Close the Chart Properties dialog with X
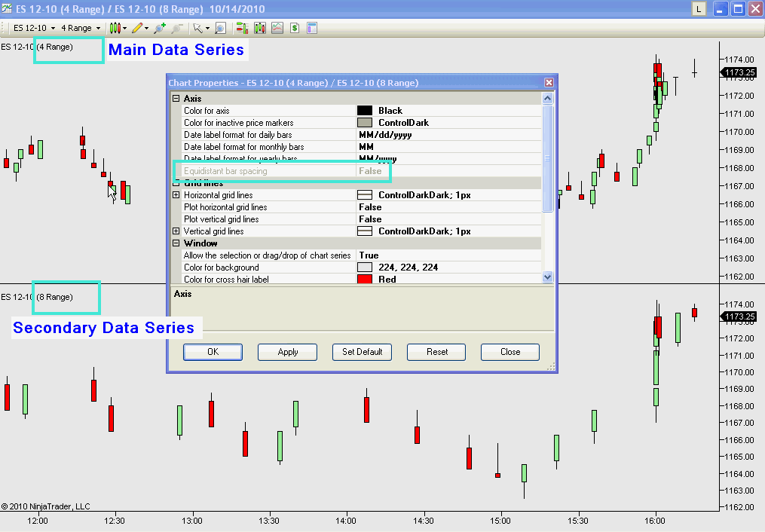 coord(549,82)
